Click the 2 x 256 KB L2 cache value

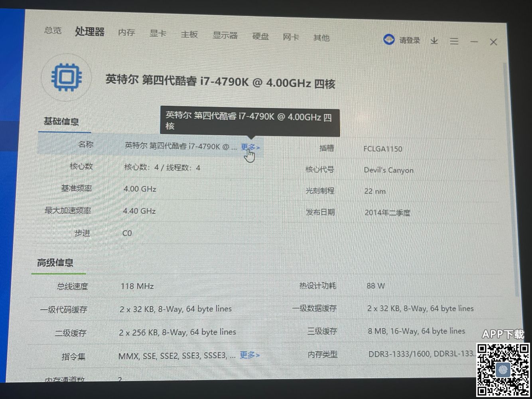(x=177, y=332)
